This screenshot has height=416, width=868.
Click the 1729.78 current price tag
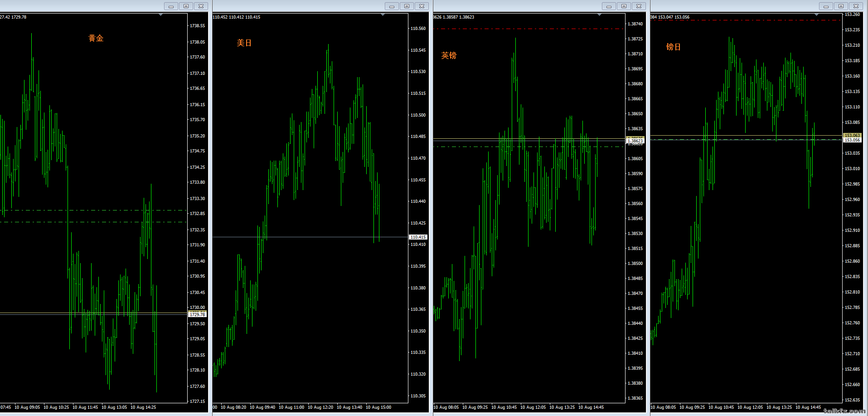(197, 314)
